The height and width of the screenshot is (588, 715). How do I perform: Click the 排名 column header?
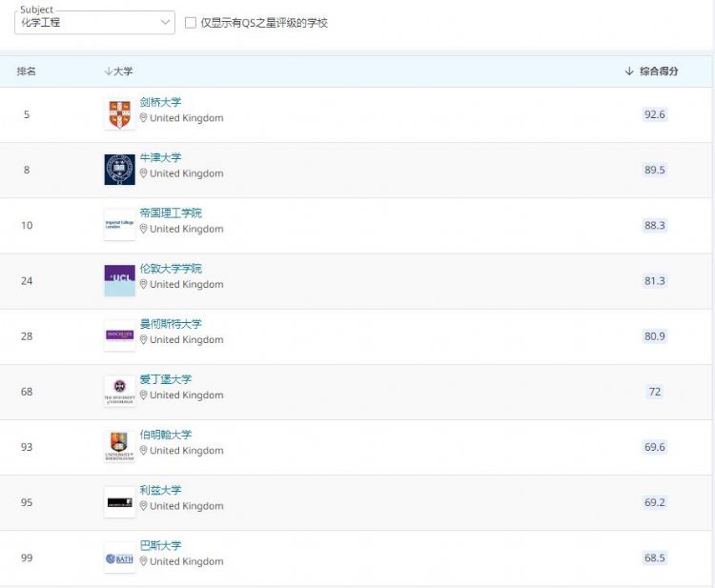(27, 71)
